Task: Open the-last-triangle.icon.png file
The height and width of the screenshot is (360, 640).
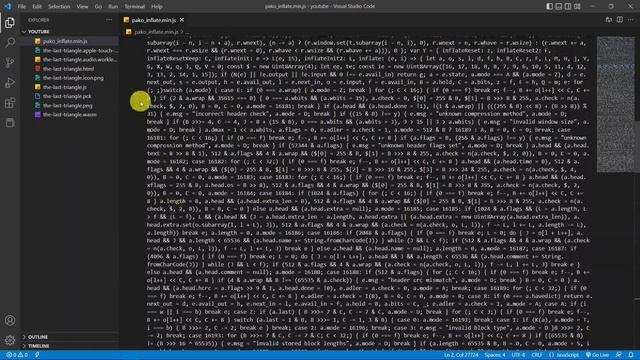Action: (70, 78)
